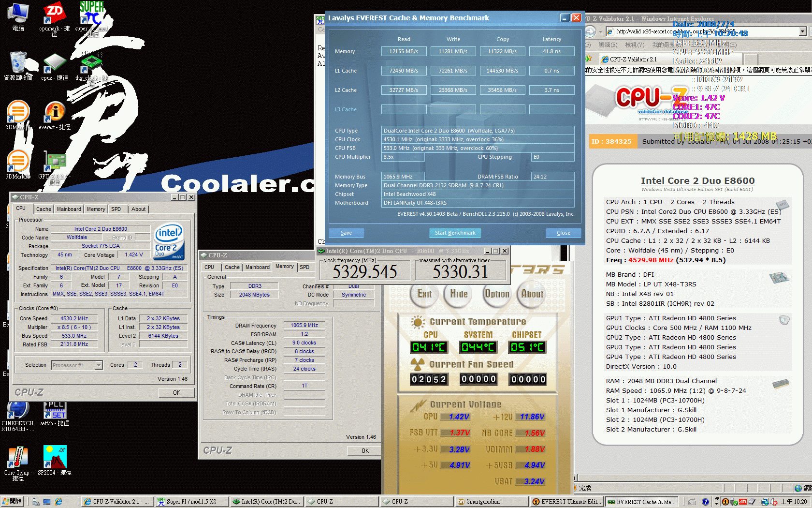
Task: Click Close button in EVEREST benchmark
Action: click(563, 233)
